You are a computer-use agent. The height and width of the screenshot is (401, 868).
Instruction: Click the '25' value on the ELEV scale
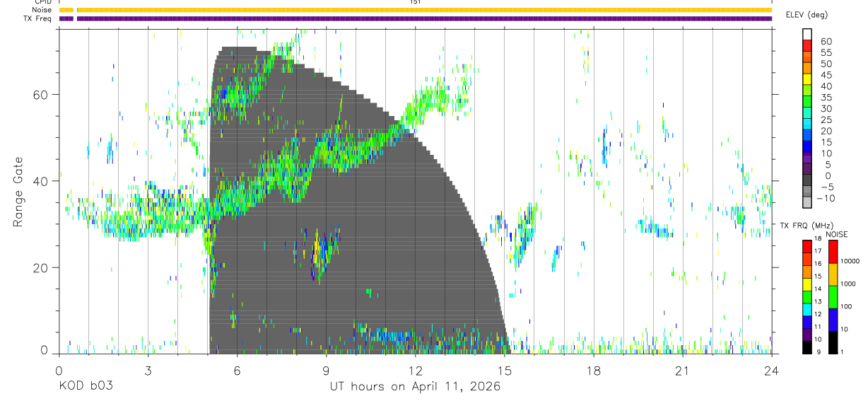point(826,120)
